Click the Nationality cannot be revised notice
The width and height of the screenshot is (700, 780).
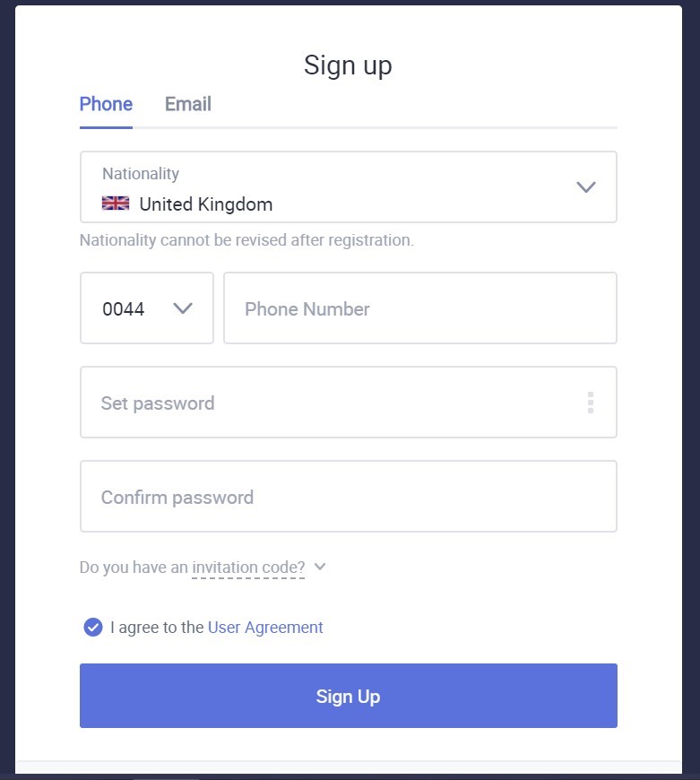coord(246,240)
